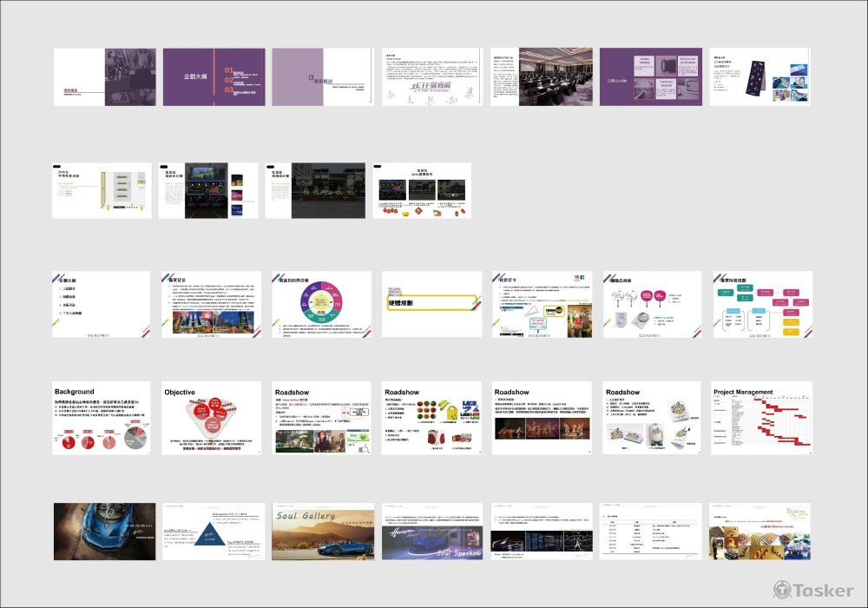The image size is (868, 608).
Task: Select the white 企劃大綱 numbered list slide
Action: click(102, 304)
